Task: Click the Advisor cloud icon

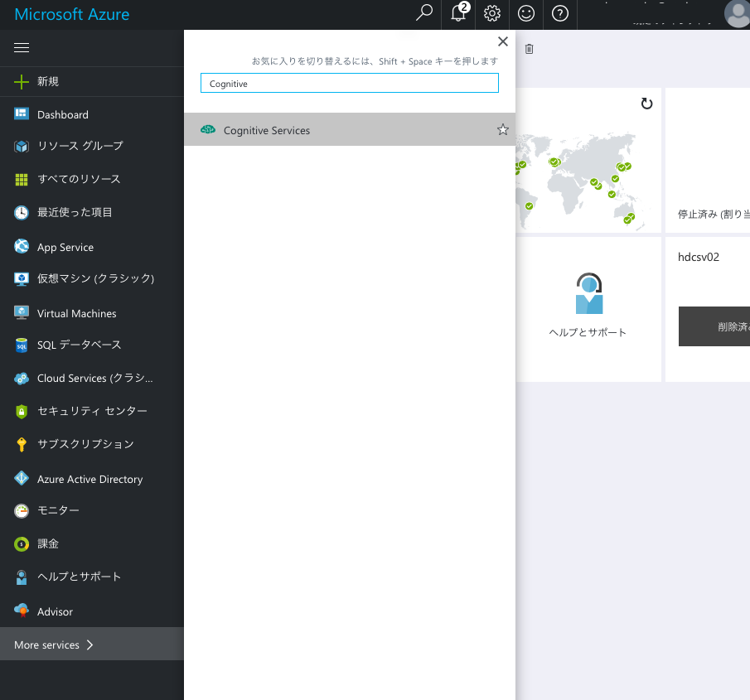Action: point(22,610)
